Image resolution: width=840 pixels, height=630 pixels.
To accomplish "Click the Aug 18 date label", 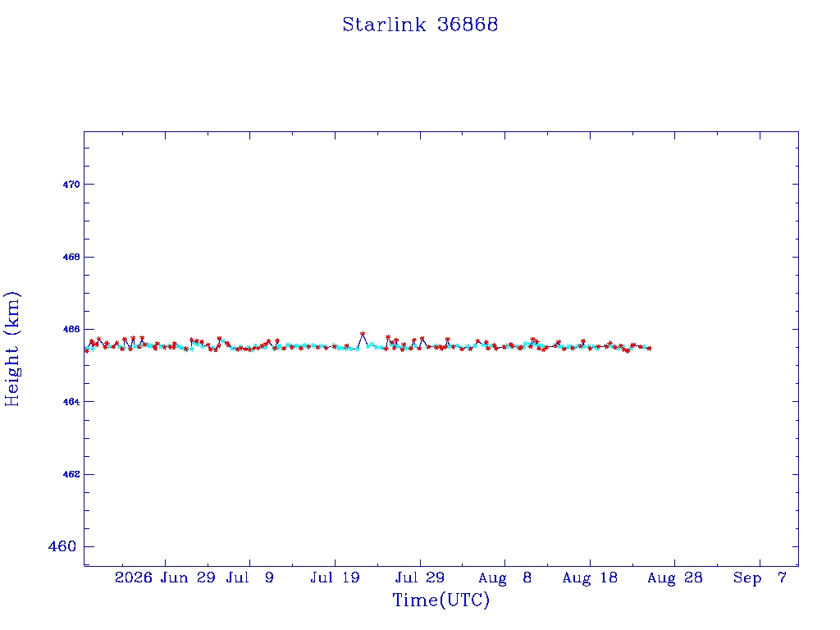I will pyautogui.click(x=590, y=577).
